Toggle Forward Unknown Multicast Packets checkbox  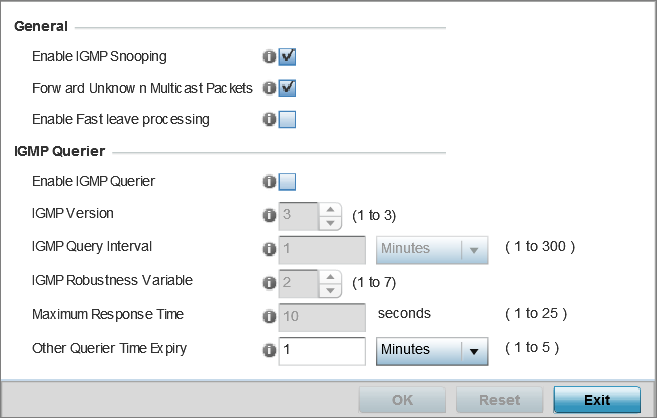click(287, 88)
